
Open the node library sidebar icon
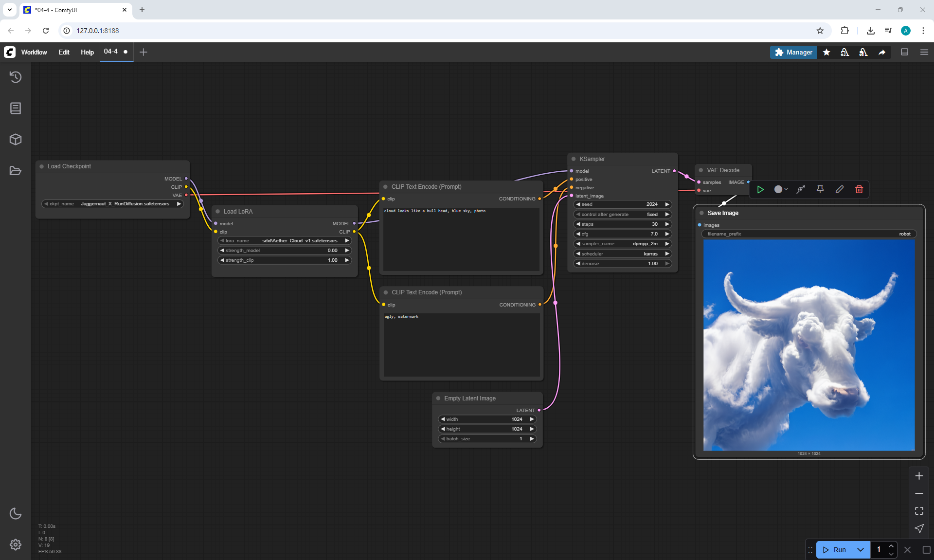coord(16,108)
